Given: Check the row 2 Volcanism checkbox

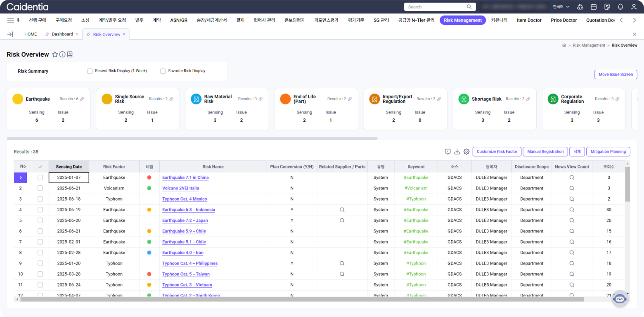Looking at the screenshot, I should pyautogui.click(x=40, y=188).
